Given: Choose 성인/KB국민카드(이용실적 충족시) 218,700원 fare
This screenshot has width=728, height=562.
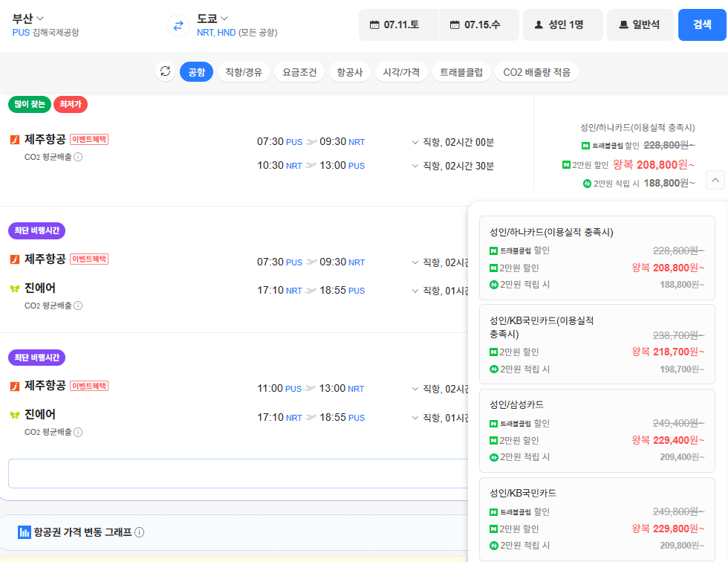Looking at the screenshot, I should tap(597, 344).
